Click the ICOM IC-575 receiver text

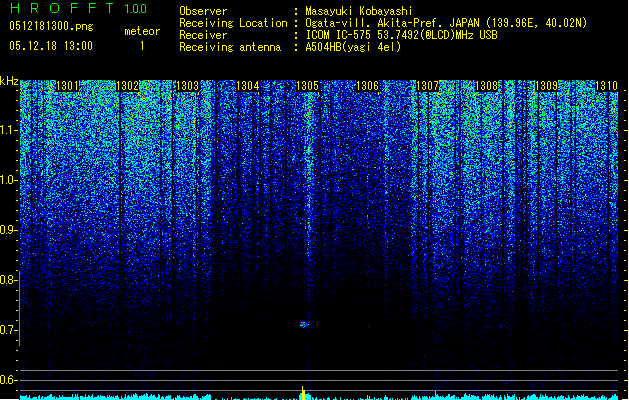coord(401,35)
